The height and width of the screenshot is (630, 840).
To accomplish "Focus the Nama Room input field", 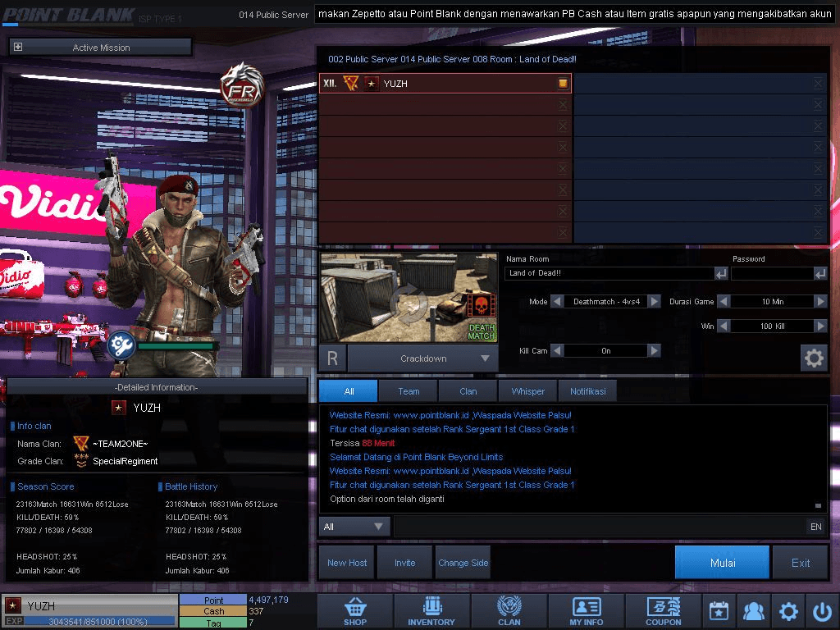I will click(x=609, y=273).
